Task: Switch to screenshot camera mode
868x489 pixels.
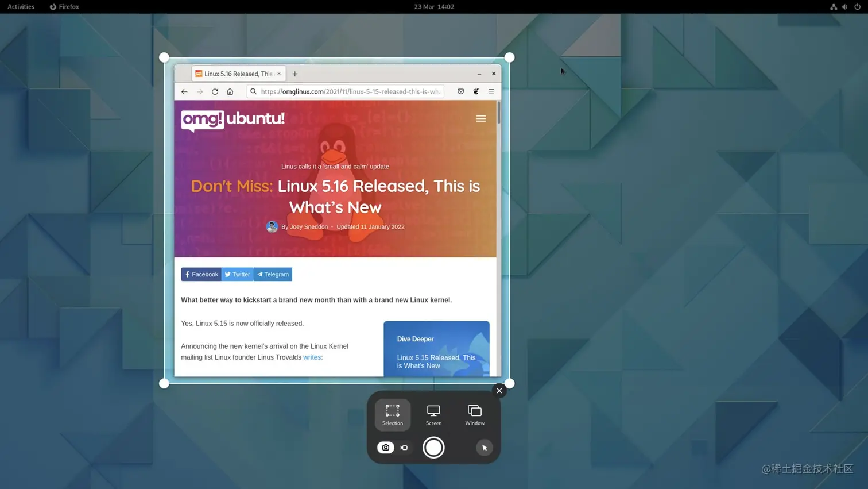Action: coord(386,448)
